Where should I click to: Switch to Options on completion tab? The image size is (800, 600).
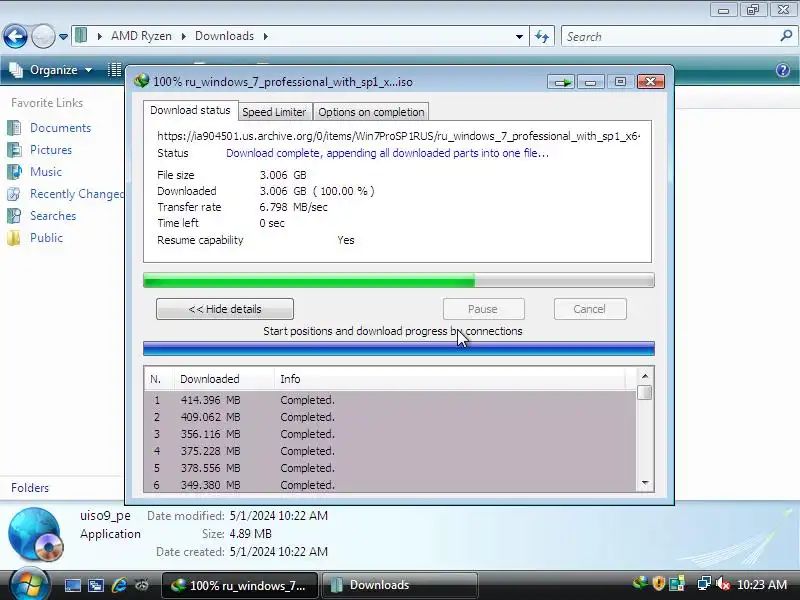click(371, 112)
